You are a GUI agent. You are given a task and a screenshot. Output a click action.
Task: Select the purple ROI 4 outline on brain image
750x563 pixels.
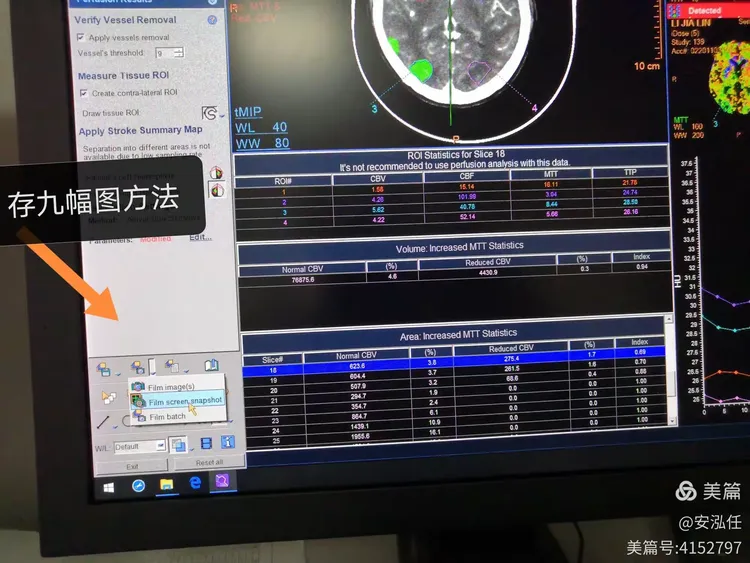click(x=479, y=73)
